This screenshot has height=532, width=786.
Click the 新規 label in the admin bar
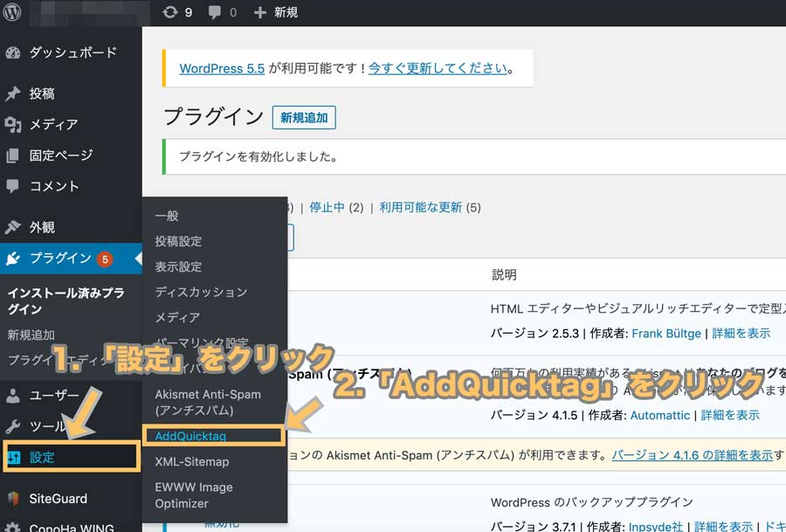pos(286,12)
